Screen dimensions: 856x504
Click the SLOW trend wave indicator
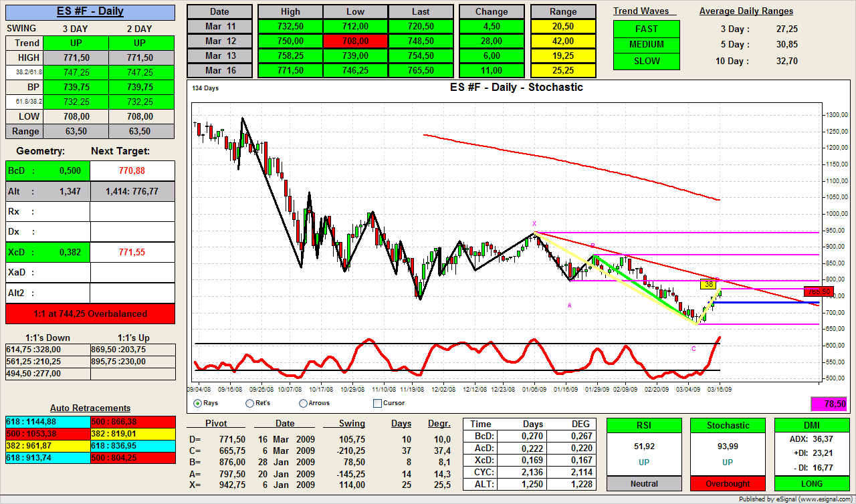[646, 61]
